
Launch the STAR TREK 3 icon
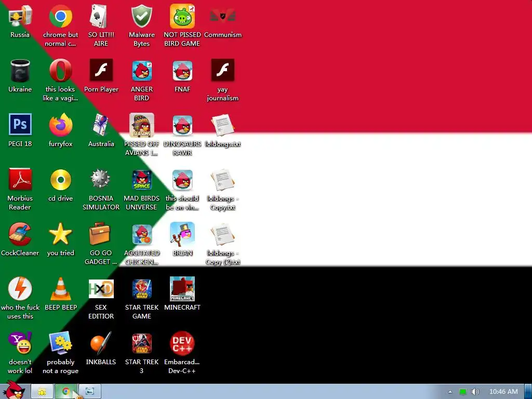point(141,343)
